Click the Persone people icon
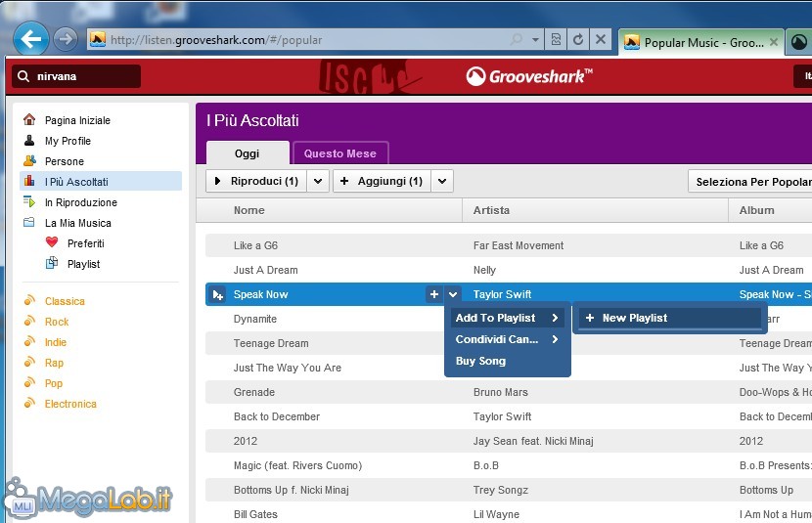The width and height of the screenshot is (812, 523). point(29,160)
